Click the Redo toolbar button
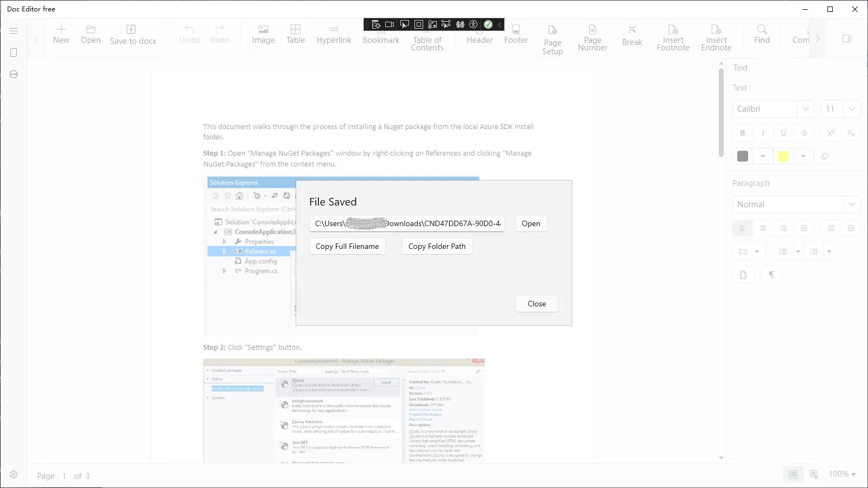This screenshot has width=868, height=488. tap(220, 34)
